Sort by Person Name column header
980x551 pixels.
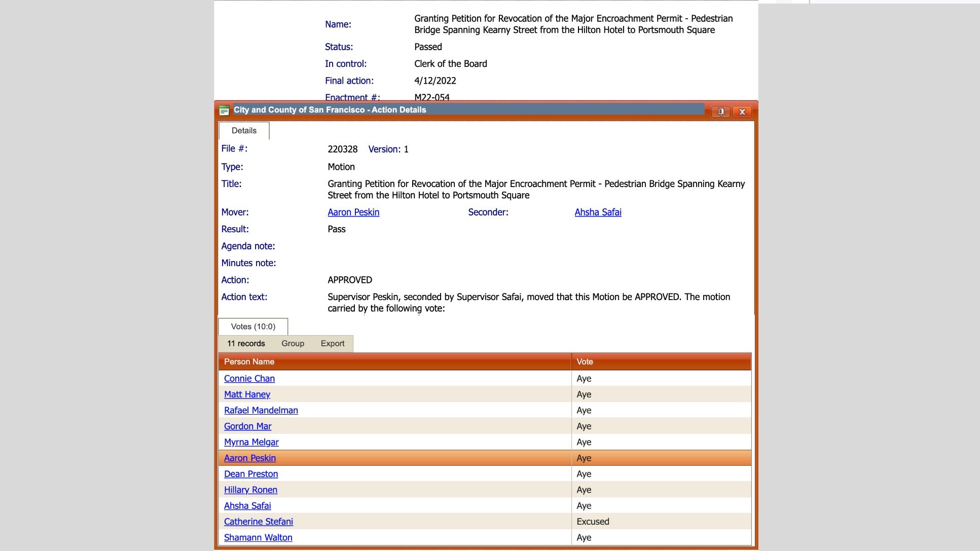pos(395,361)
